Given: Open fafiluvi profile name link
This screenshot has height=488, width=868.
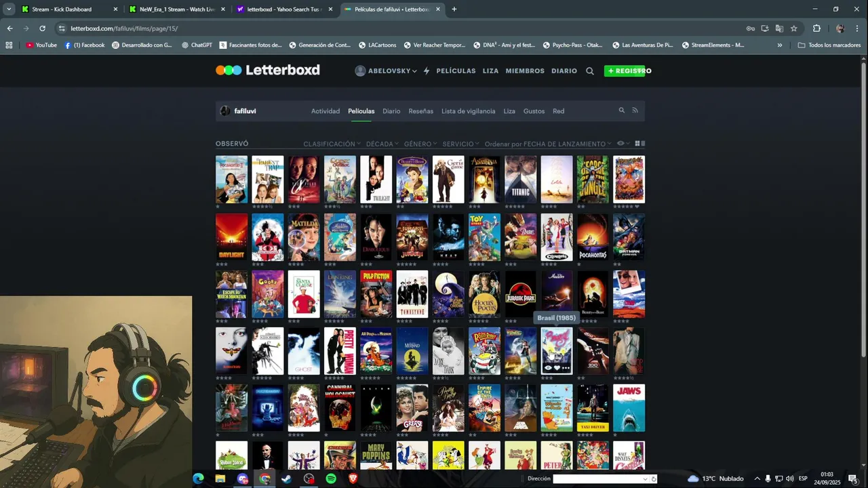Looking at the screenshot, I should pos(245,111).
